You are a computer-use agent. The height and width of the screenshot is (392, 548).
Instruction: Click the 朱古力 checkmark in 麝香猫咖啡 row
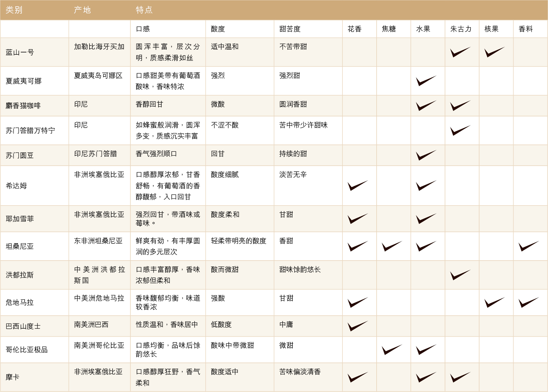pyautogui.click(x=460, y=106)
